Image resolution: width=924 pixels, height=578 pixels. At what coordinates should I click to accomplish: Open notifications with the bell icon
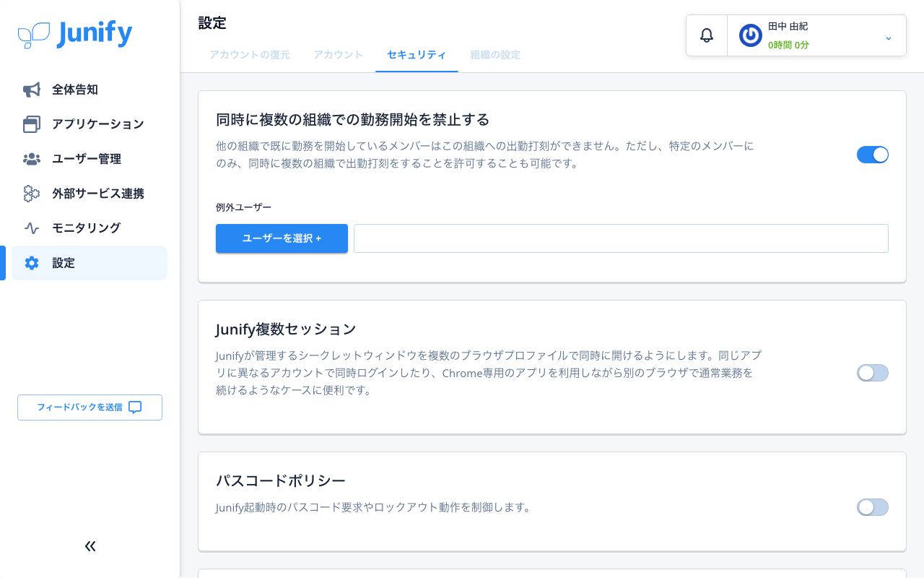[x=707, y=35]
